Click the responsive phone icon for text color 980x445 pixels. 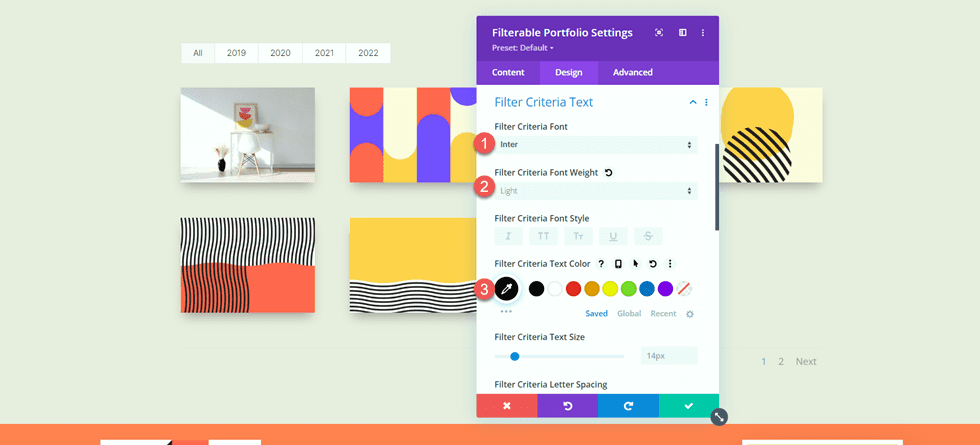click(x=618, y=264)
